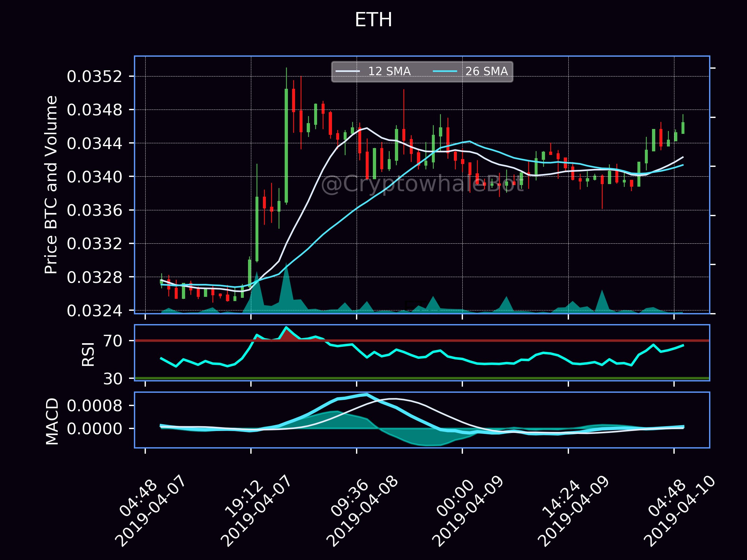
Task: Click the 0.0324 price axis label
Action: click(x=94, y=311)
